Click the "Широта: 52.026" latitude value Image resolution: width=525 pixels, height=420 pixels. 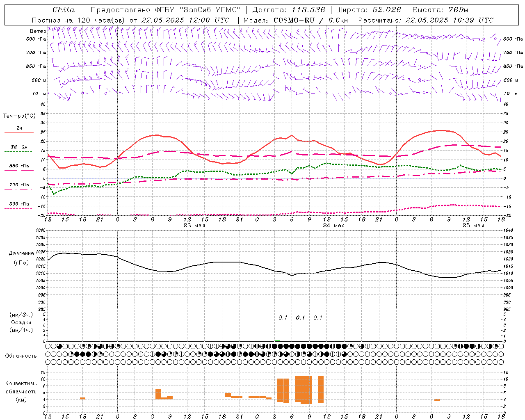368,10
